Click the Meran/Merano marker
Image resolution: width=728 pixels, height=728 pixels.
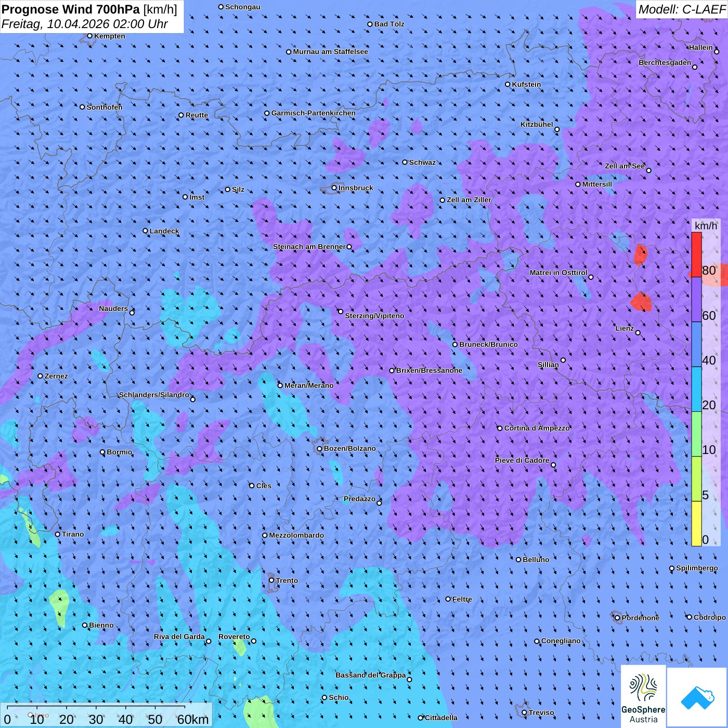click(280, 385)
